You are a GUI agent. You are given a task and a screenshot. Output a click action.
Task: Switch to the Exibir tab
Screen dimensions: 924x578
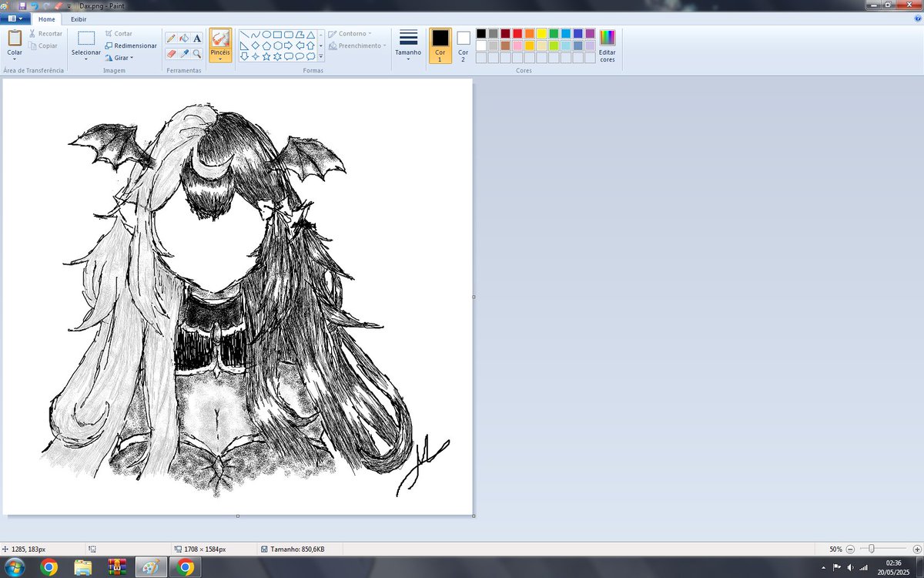(x=78, y=19)
